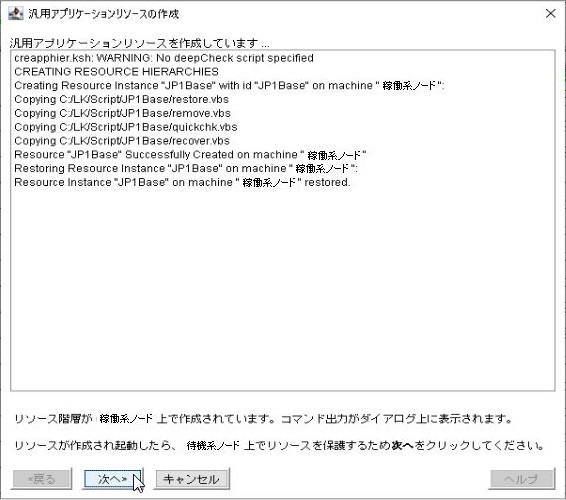Screen dimensions: 566x500
Task: Select the remove.vbs copying log line
Action: pos(122,113)
